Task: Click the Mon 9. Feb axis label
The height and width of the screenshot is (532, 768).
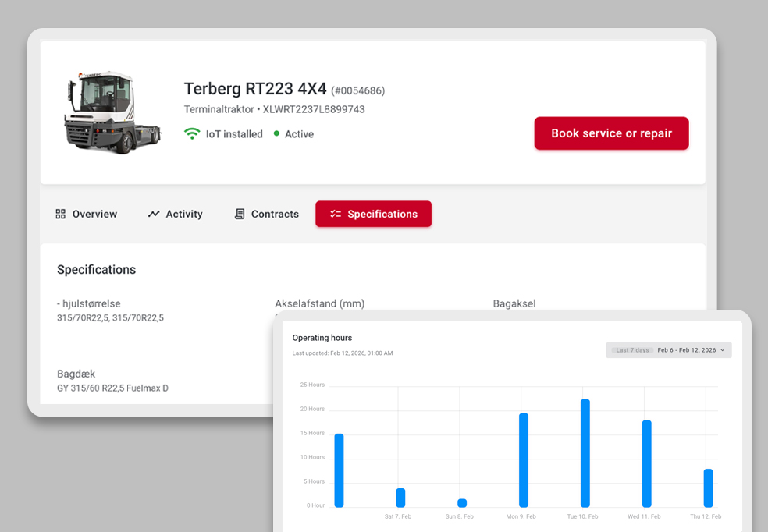Action: [521, 516]
